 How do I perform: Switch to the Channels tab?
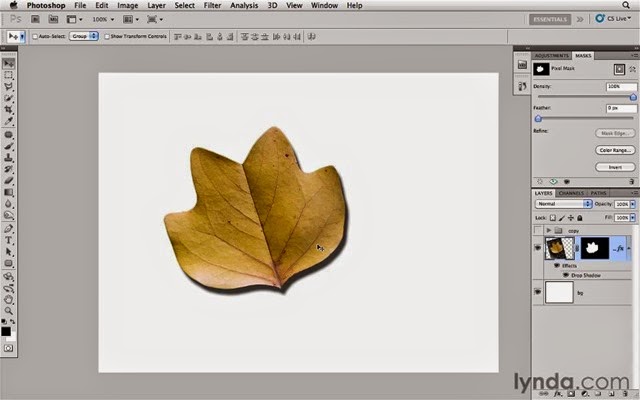coord(571,193)
